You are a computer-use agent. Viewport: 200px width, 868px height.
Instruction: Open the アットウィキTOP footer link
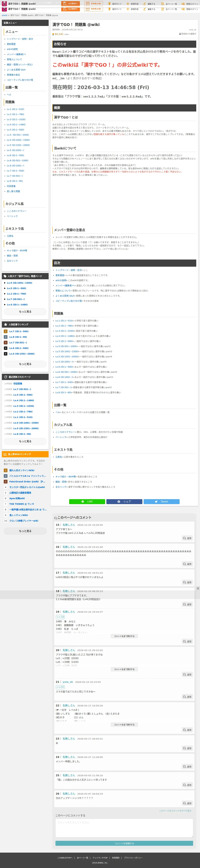tap(100, 858)
